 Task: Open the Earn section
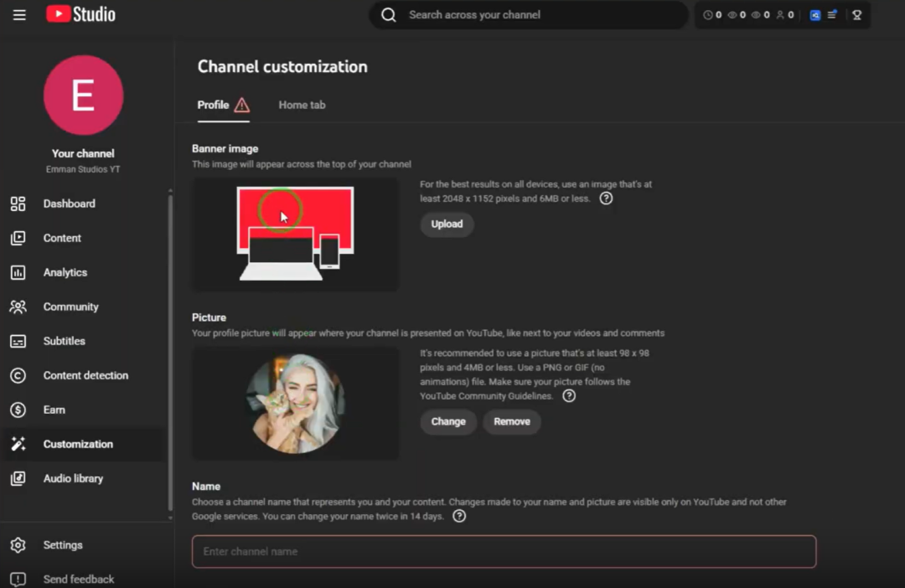click(x=54, y=410)
